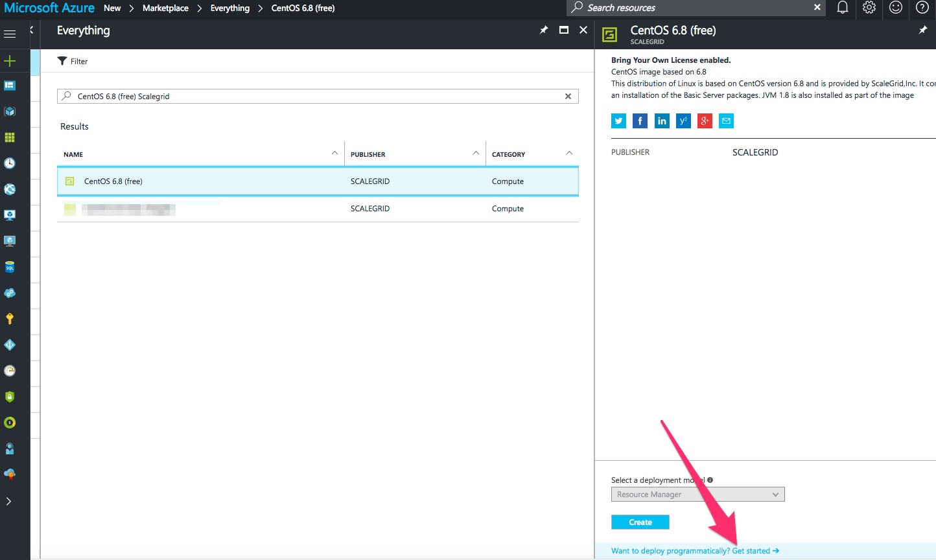
Task: Share via email envelope icon
Action: [x=726, y=121]
